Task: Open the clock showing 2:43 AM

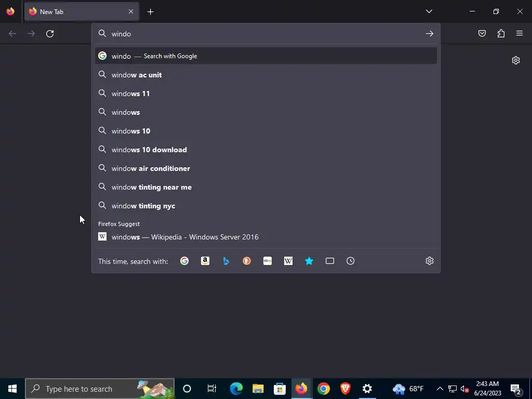Action: pos(487,389)
